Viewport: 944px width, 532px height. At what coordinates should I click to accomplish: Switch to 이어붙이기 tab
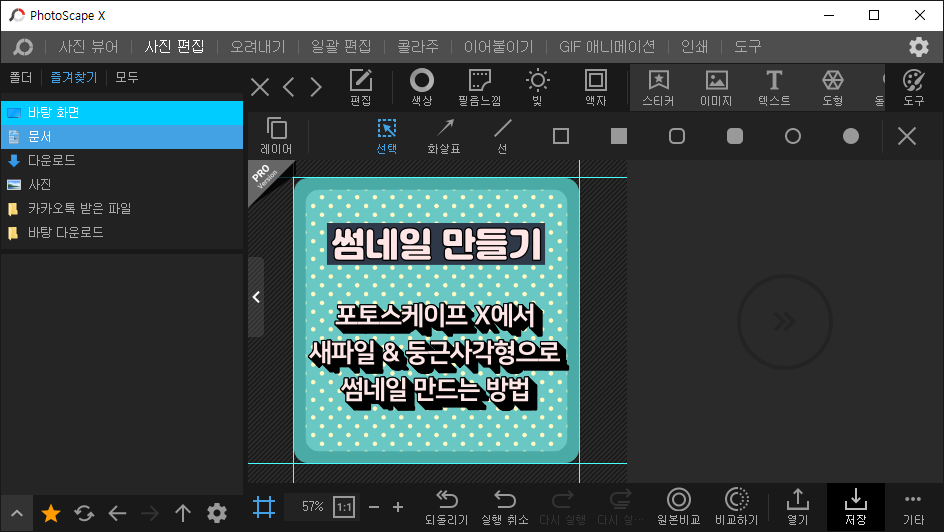pos(498,46)
